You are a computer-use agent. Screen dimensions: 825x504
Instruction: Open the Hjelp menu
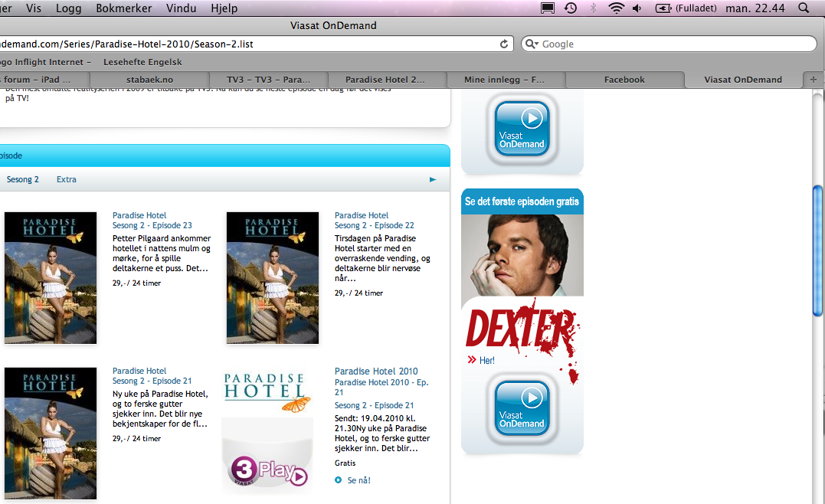(224, 8)
